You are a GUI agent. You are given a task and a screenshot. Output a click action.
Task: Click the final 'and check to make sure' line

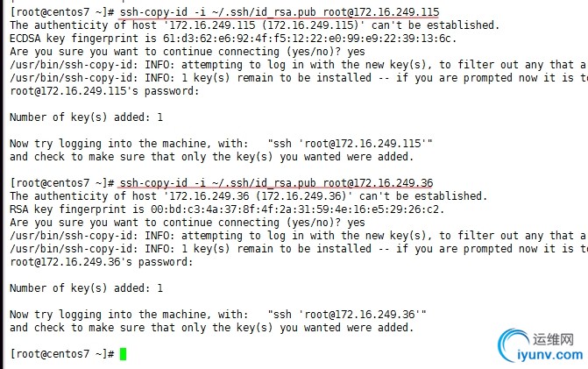tap(212, 328)
